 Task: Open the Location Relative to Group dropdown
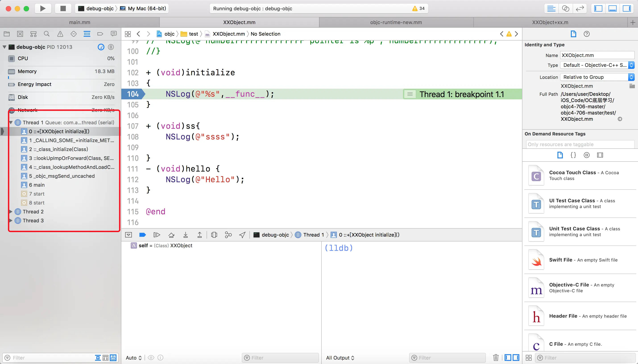[597, 77]
